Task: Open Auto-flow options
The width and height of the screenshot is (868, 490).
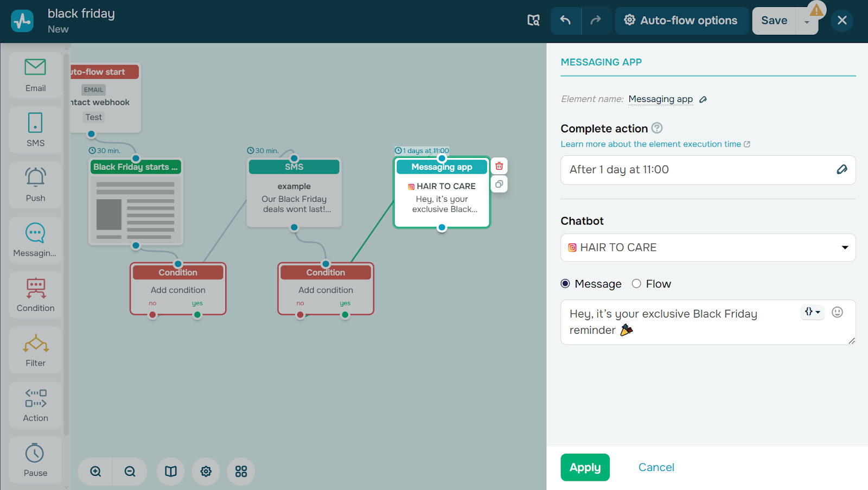Action: [x=681, y=20]
